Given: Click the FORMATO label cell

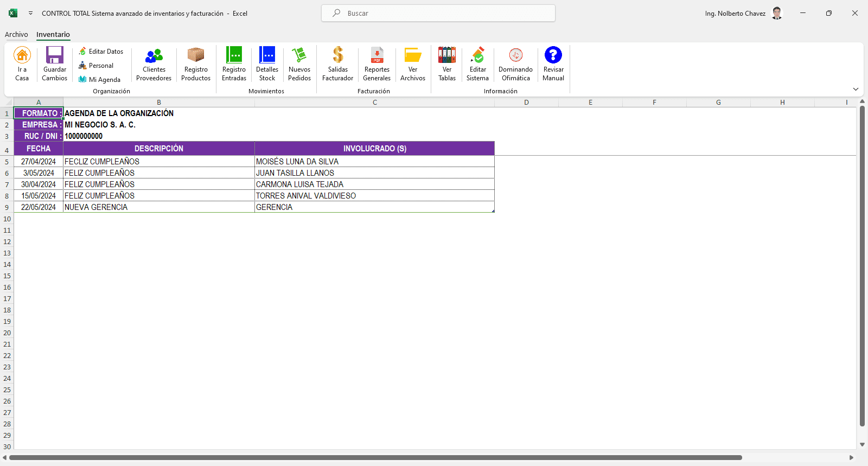Looking at the screenshot, I should click(x=39, y=113).
